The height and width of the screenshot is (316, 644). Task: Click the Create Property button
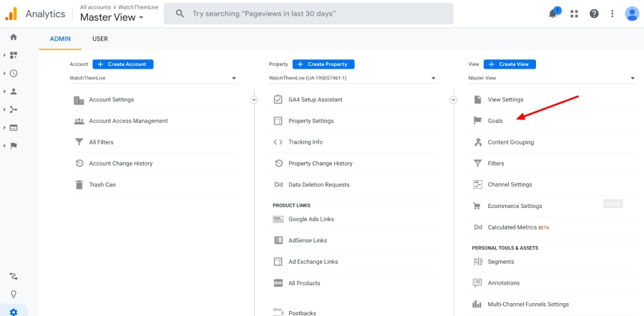(x=323, y=64)
